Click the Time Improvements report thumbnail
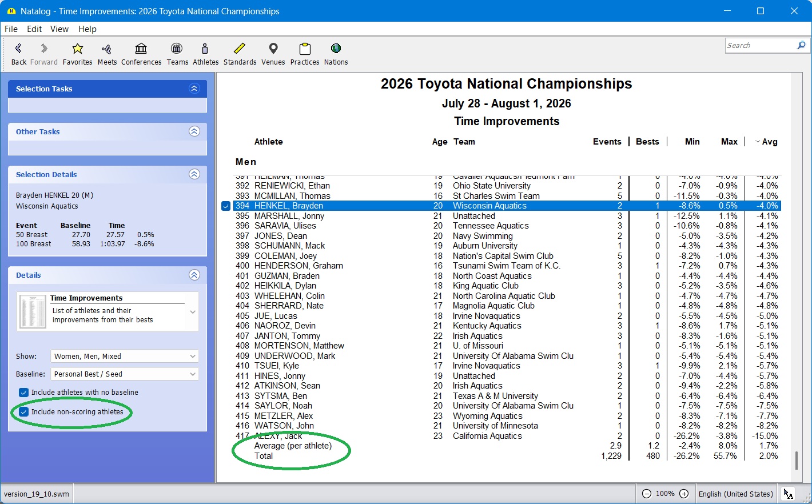 click(33, 311)
